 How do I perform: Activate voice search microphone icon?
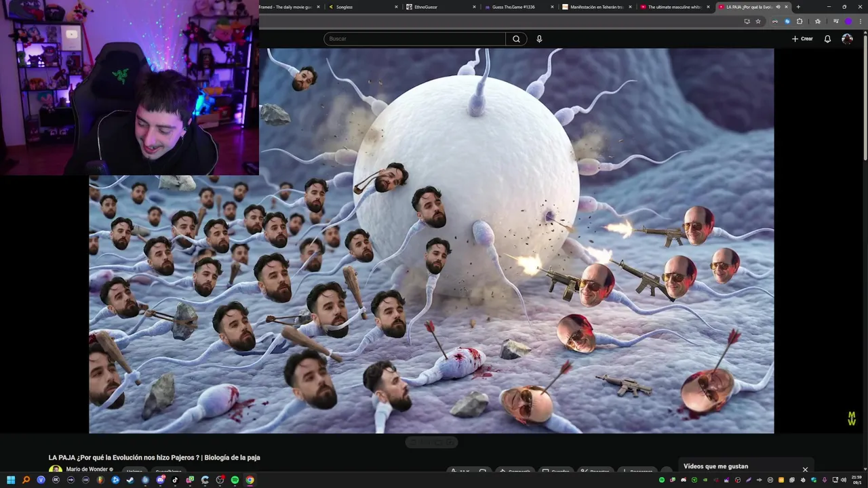pyautogui.click(x=539, y=39)
